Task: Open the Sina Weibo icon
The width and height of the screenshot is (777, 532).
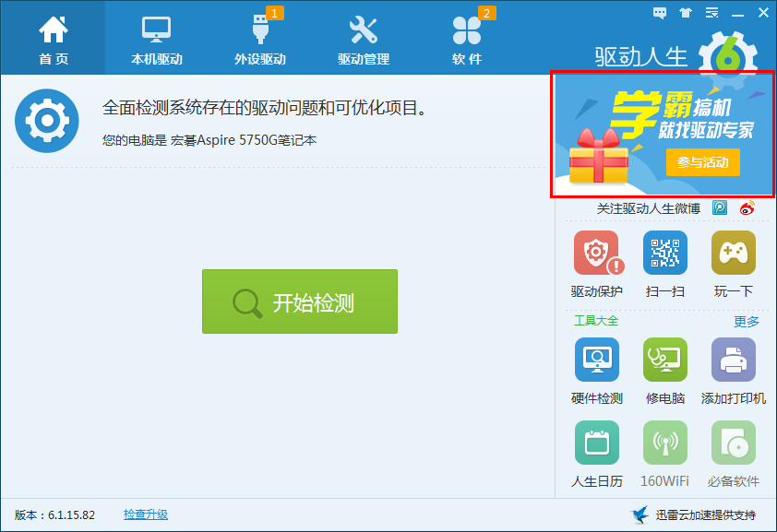Action: click(747, 207)
